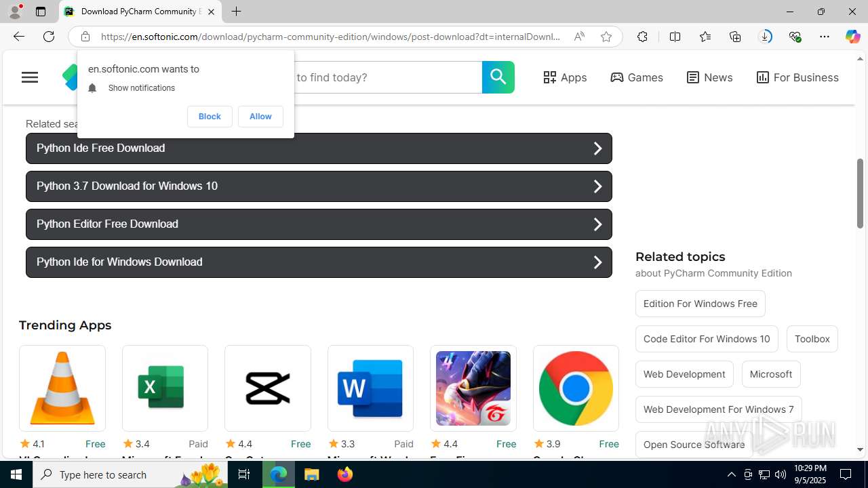Open Collections panel

(735, 37)
